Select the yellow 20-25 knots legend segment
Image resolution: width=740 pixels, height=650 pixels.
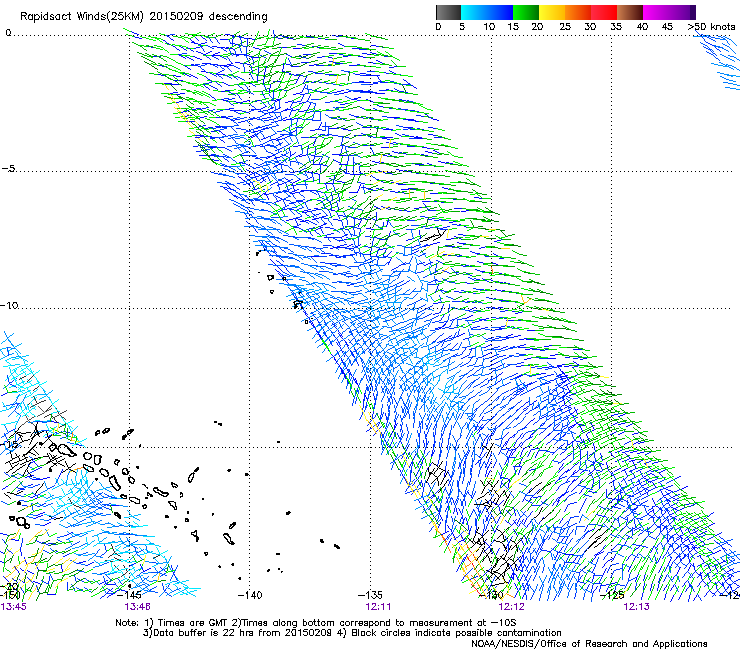point(552,12)
